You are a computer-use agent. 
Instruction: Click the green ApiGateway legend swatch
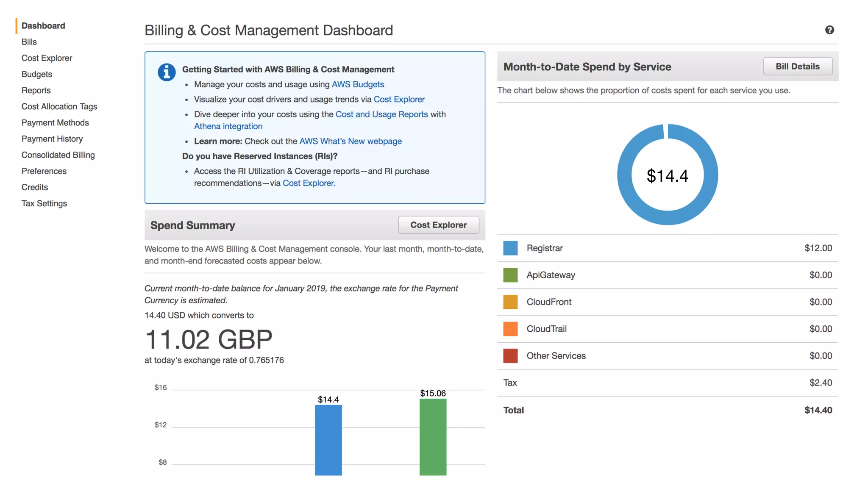point(510,275)
